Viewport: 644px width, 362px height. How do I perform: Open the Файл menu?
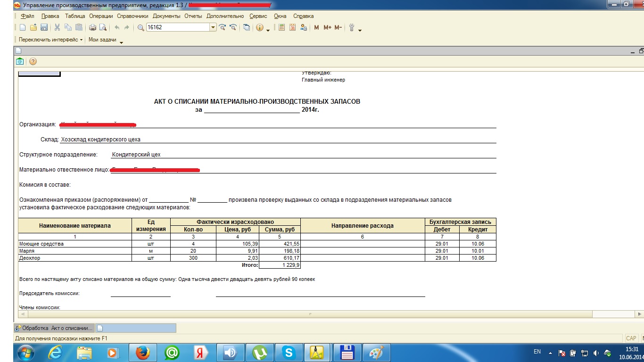coord(28,16)
